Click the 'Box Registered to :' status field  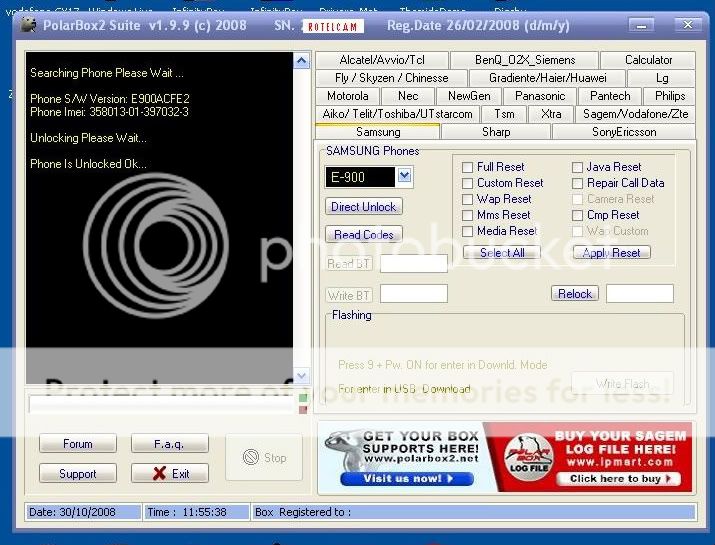(474, 512)
